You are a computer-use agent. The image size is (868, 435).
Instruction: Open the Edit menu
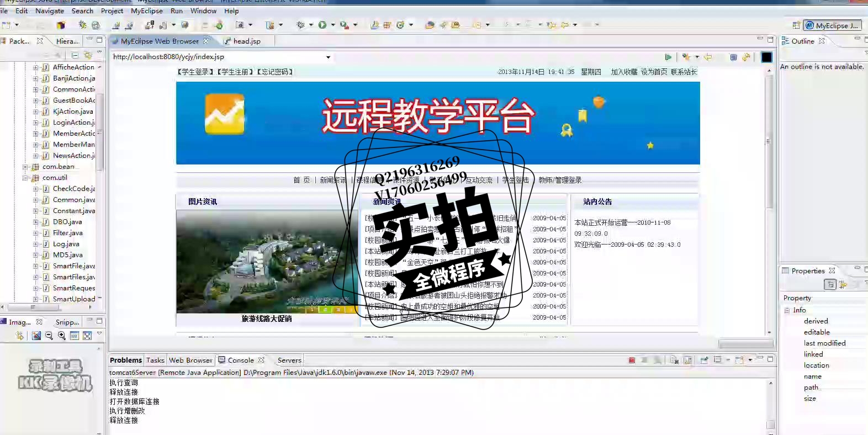(x=22, y=10)
